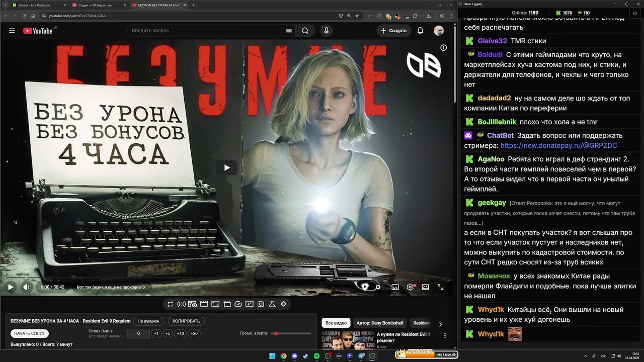Open the on-screen keyboard in search box
Screen dimensions: 644x362
click(x=289, y=31)
